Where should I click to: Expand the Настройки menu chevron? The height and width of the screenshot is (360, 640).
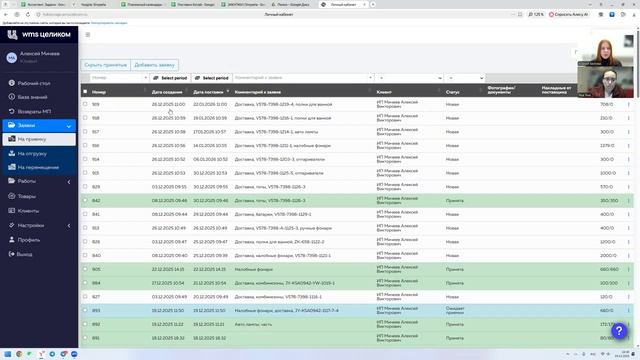(69, 225)
